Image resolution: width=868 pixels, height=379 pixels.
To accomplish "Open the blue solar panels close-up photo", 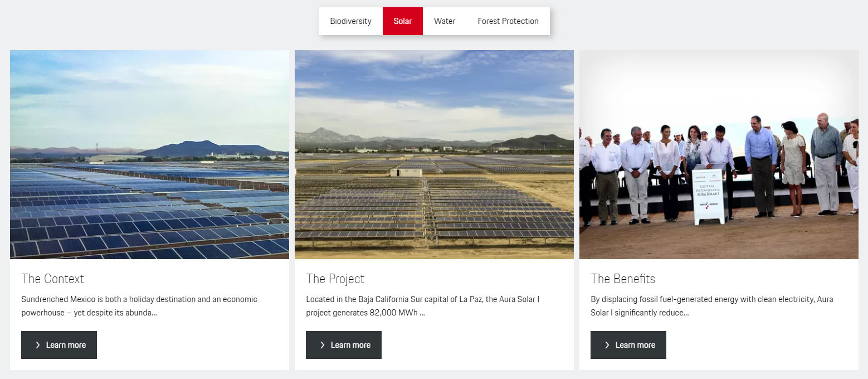I will pos(149,154).
